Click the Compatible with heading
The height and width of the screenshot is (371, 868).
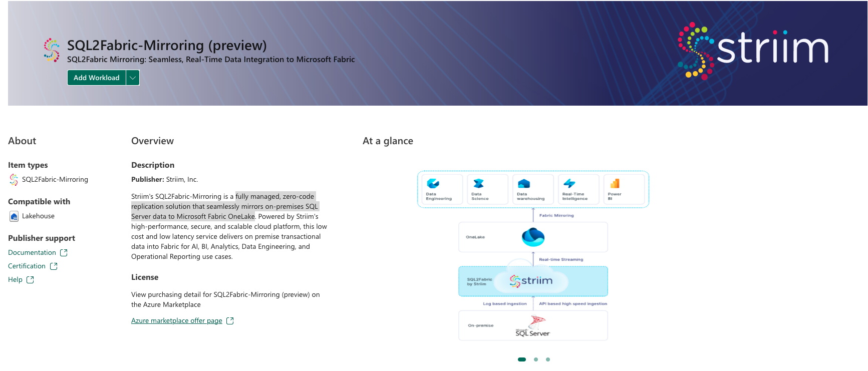pos(39,202)
